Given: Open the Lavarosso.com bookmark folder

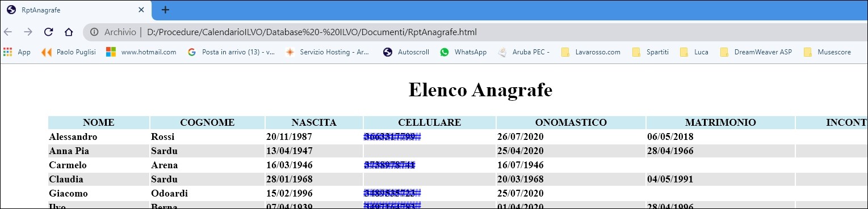Looking at the screenshot, I should point(590,52).
